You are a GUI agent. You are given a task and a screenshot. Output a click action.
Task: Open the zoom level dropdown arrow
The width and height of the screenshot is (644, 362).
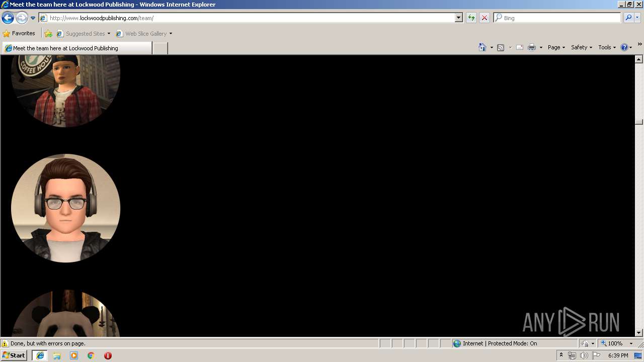click(631, 343)
